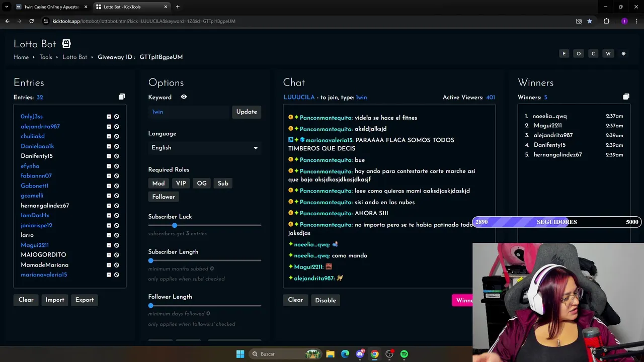Remove marianavaleria15 from entries

(109, 275)
